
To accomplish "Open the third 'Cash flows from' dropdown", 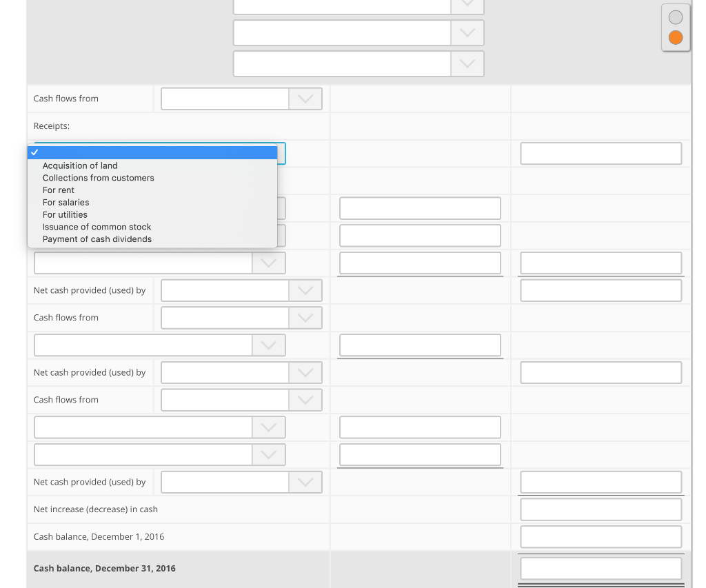I will pyautogui.click(x=241, y=400).
